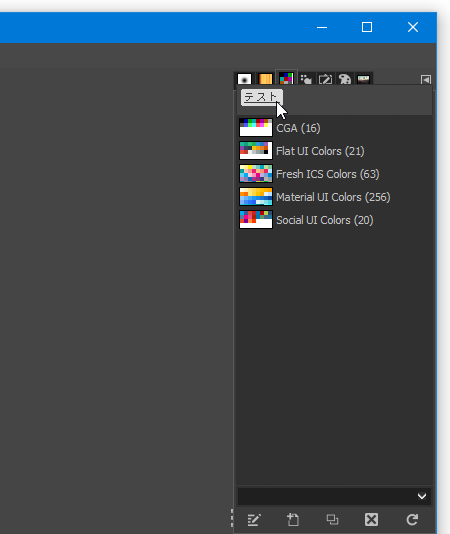Open the Palette Editor tab
This screenshot has width=450, height=534.
[x=344, y=79]
